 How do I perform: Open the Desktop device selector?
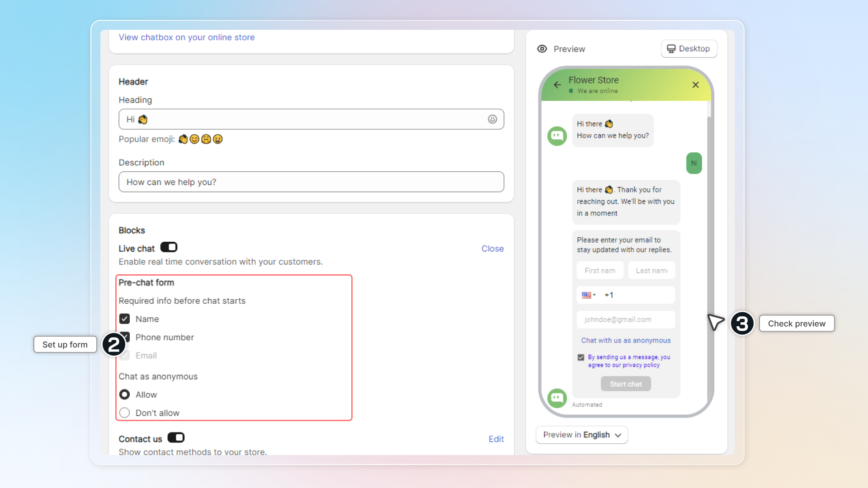point(689,49)
